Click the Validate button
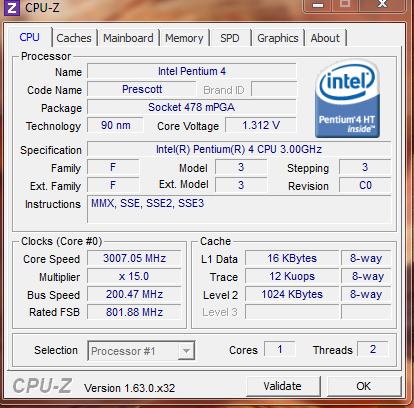This screenshot has width=414, height=408. pos(282,386)
